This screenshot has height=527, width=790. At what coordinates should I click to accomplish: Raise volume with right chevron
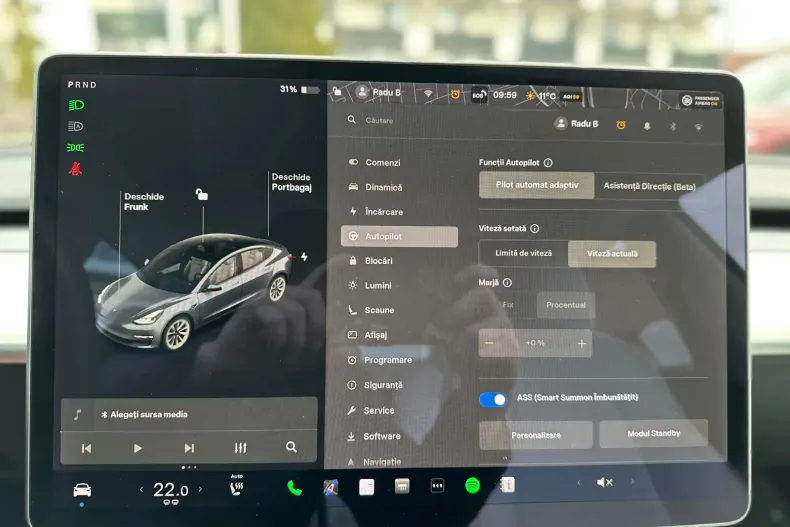click(x=633, y=482)
